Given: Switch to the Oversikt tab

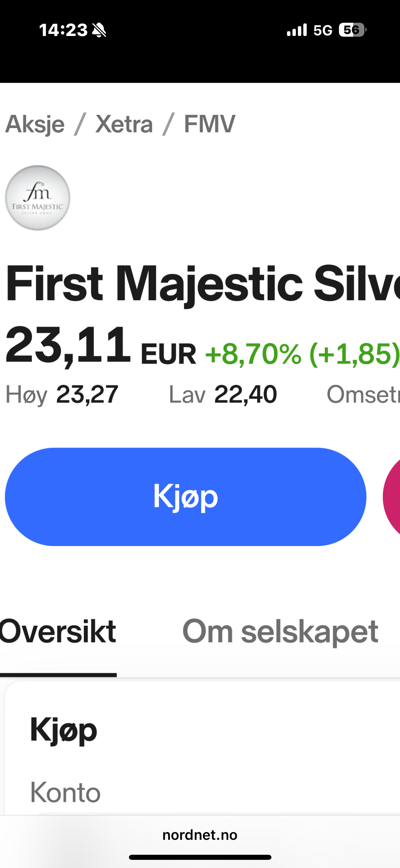Looking at the screenshot, I should tap(58, 631).
